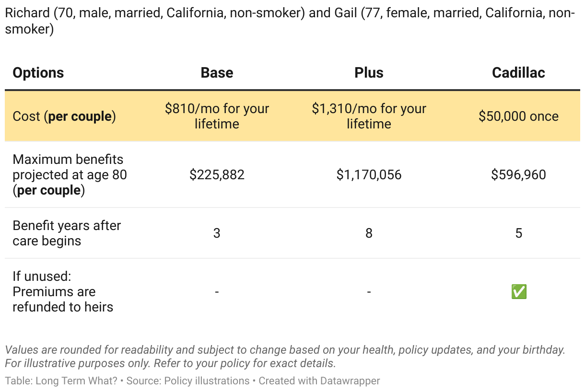Screen dimensions: 585x392
Task: Click the $596,960 maximum benefits value
Action: click(x=518, y=175)
